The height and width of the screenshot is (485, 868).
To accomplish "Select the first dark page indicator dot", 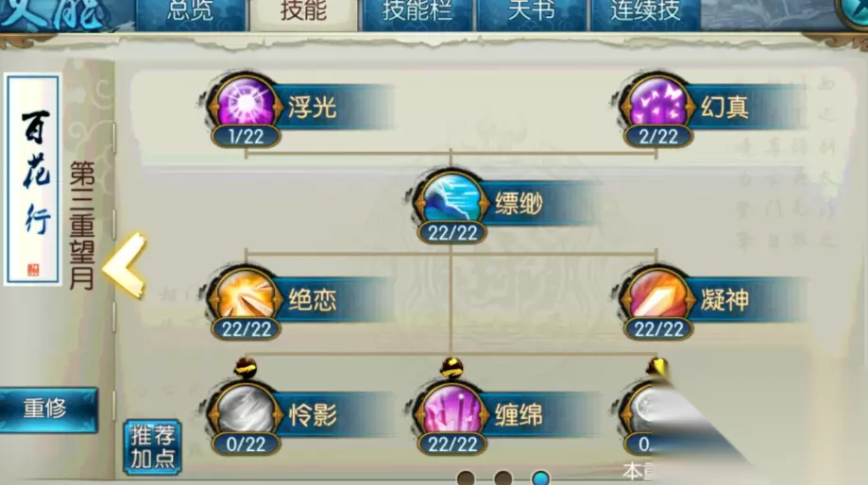I will click(x=466, y=477).
